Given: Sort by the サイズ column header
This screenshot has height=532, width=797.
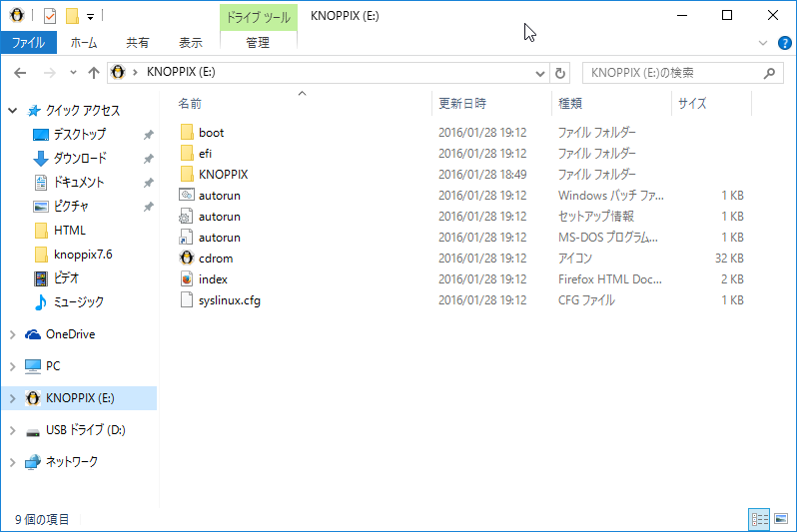Looking at the screenshot, I should [692, 104].
